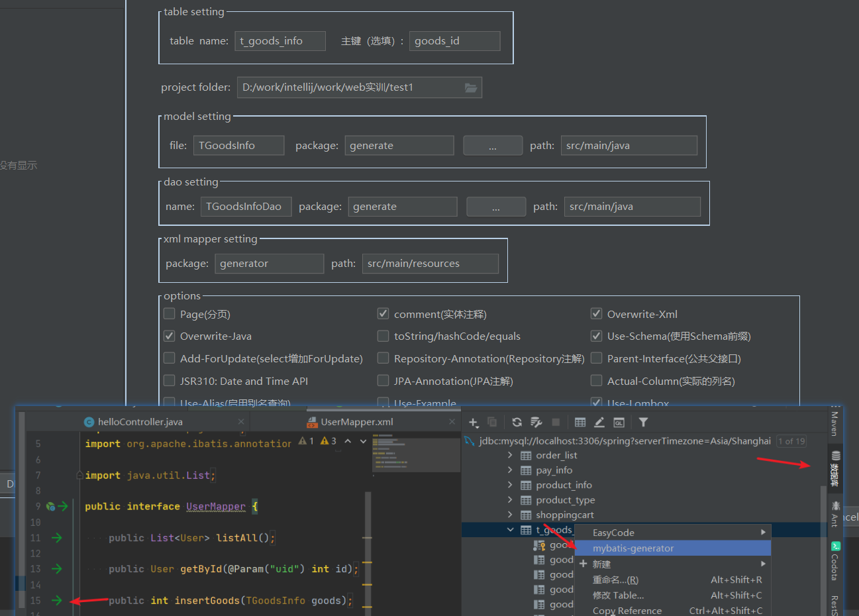Open the 新建 submenu
Image resolution: width=859 pixels, height=616 pixels.
(x=673, y=564)
